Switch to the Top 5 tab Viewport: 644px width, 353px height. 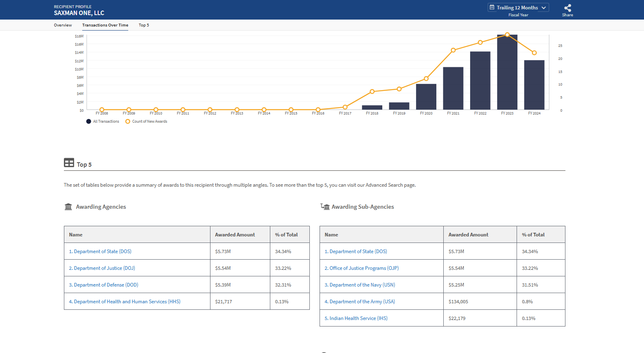(144, 25)
